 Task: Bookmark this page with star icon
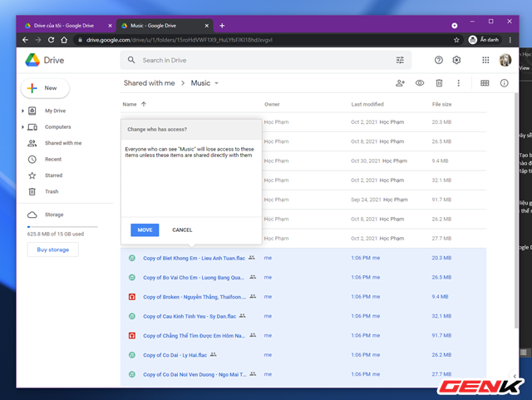(456, 40)
